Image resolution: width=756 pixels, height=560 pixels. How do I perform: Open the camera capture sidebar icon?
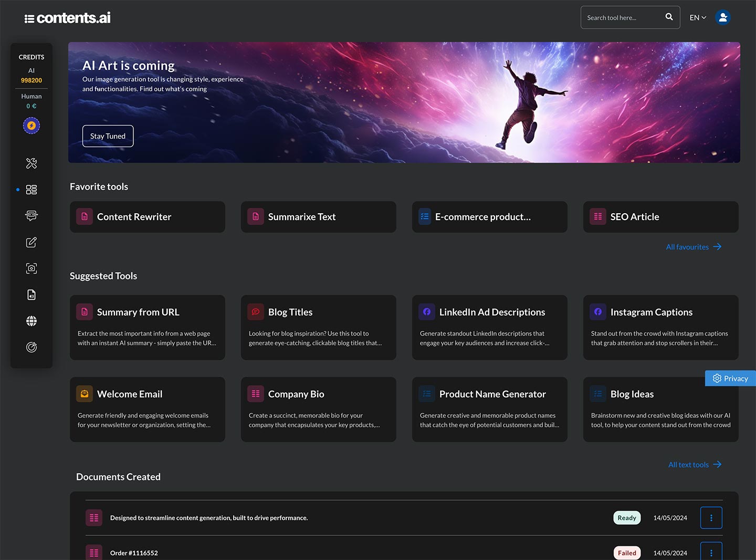[x=31, y=268]
